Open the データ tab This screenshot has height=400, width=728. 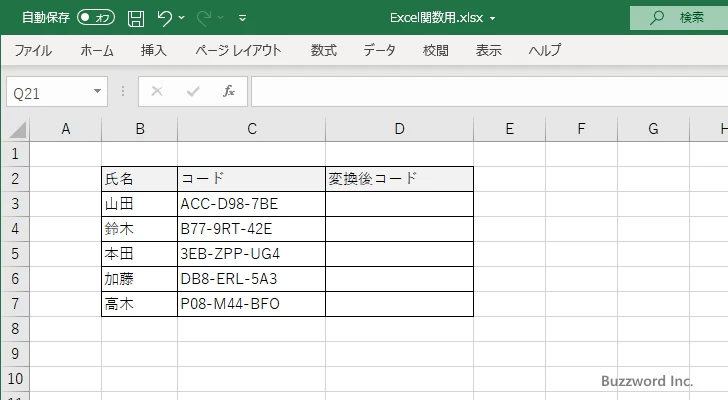pos(379,50)
